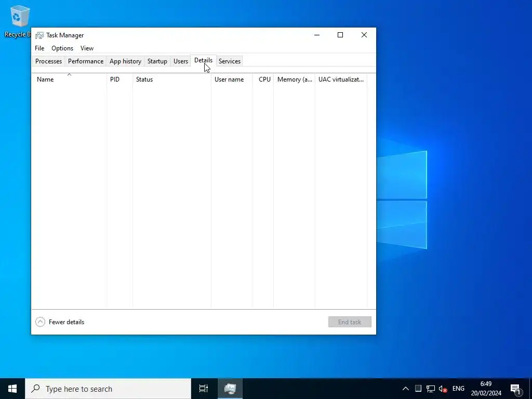Click the Fewer details label text
532x399 pixels.
point(66,322)
